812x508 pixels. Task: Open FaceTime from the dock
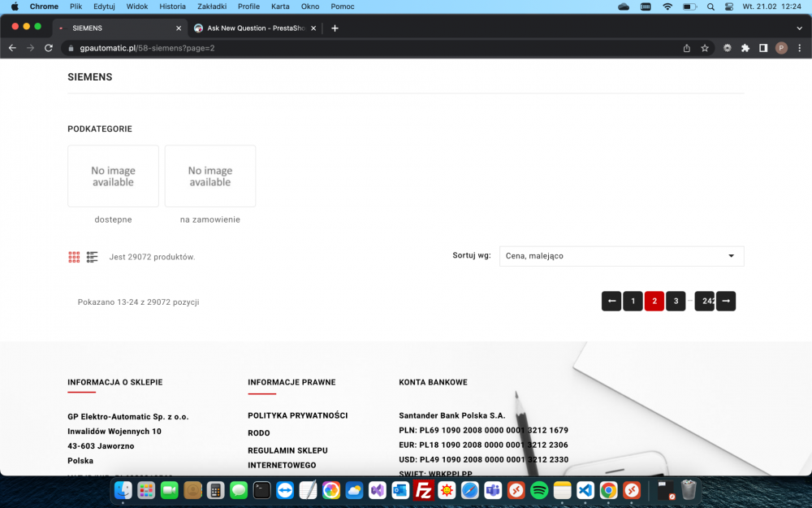tap(170, 490)
